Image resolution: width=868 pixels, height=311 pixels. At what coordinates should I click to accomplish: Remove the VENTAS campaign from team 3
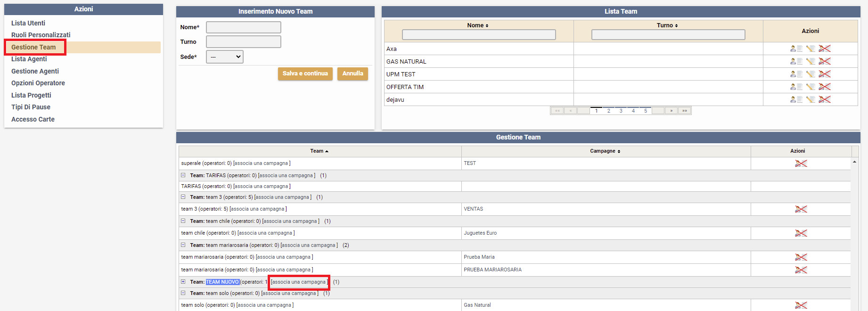pos(801,209)
